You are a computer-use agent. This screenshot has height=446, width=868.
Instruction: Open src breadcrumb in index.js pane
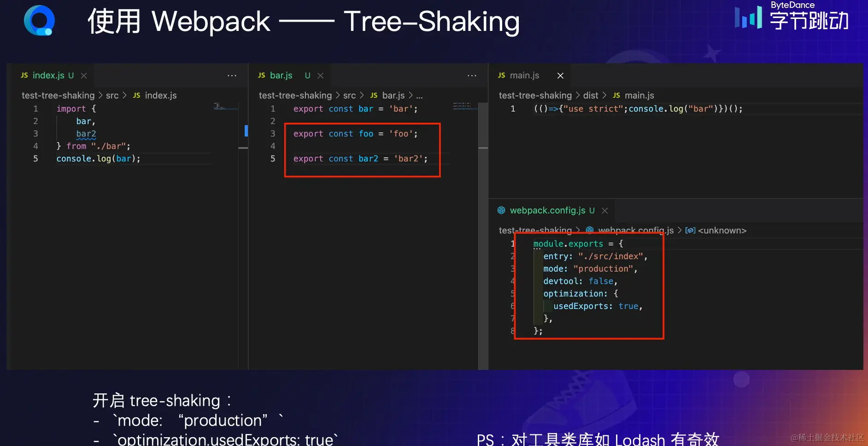(x=112, y=95)
